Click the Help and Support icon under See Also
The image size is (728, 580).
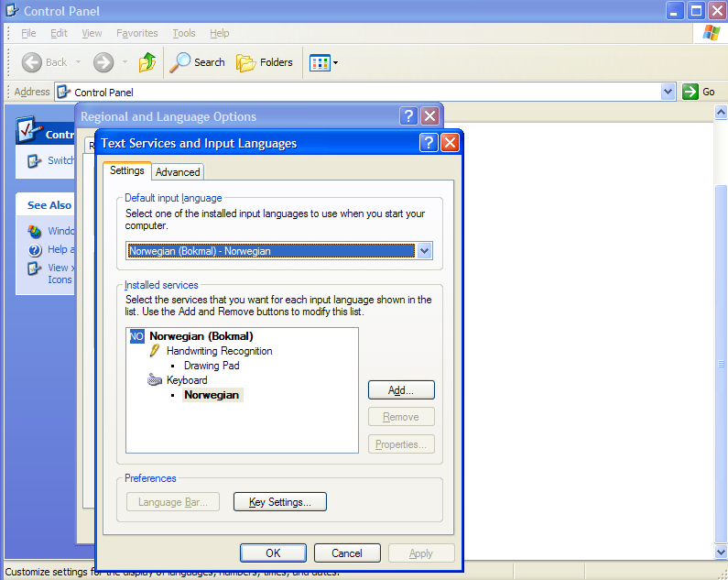pos(35,250)
